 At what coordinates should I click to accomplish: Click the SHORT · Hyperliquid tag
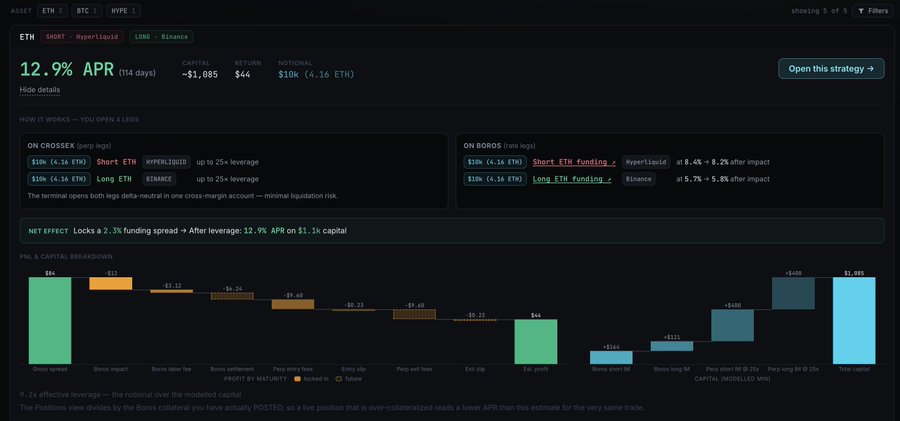pos(83,37)
